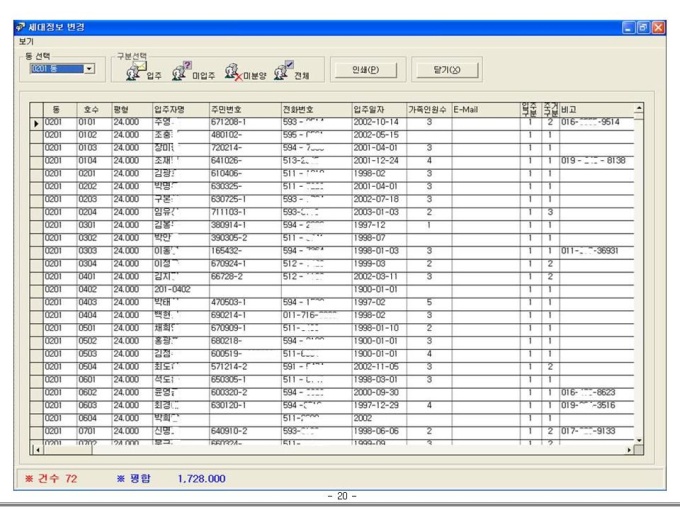Click the 인쇄(P) print button
Viewport: 680px width, 510px height.
tap(365, 70)
